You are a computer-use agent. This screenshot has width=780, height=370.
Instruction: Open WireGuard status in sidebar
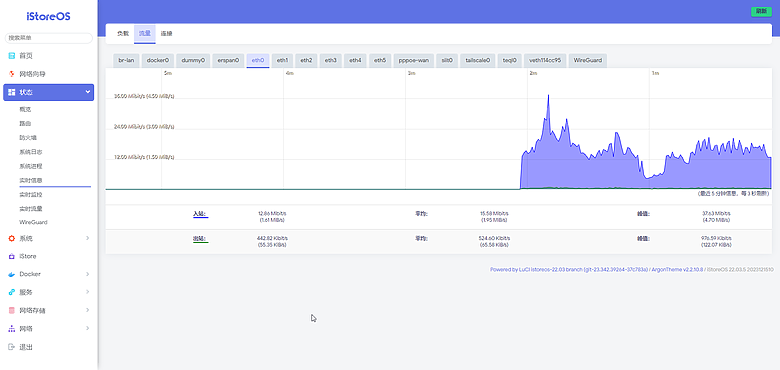[x=33, y=222]
